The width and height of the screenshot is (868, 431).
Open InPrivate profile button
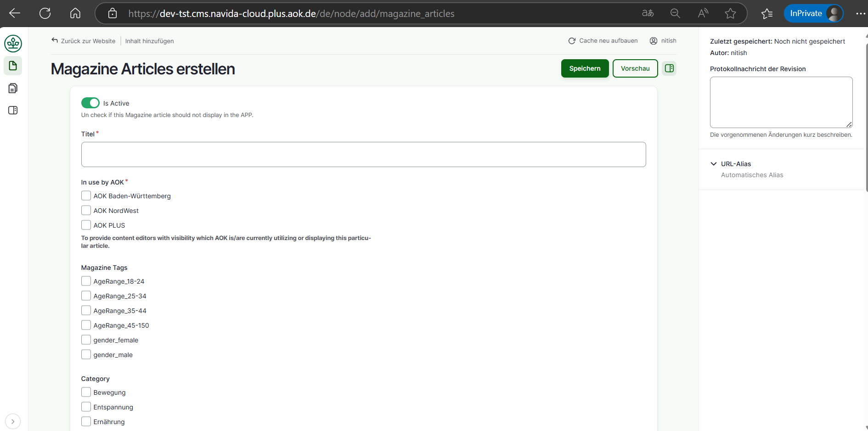click(x=813, y=13)
